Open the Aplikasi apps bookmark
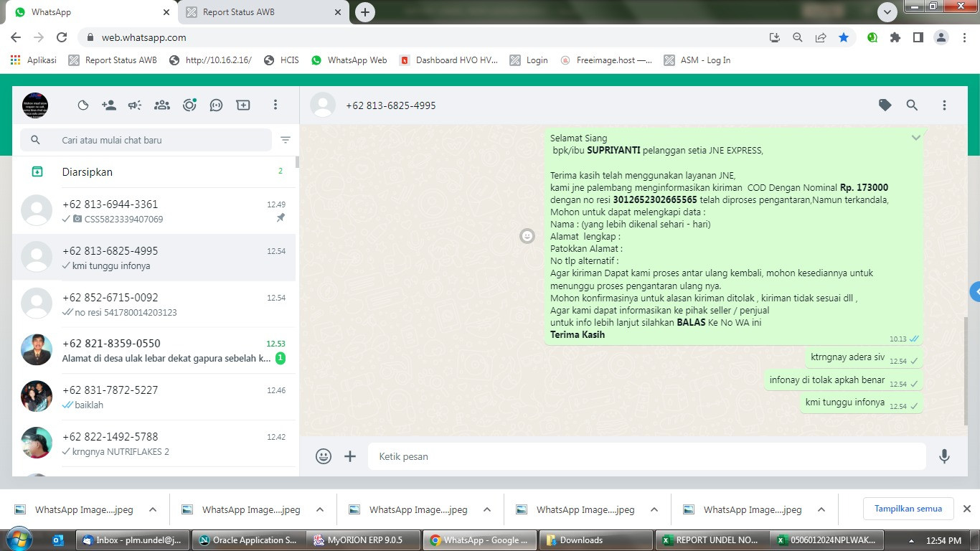The width and height of the screenshot is (980, 551). [x=34, y=60]
